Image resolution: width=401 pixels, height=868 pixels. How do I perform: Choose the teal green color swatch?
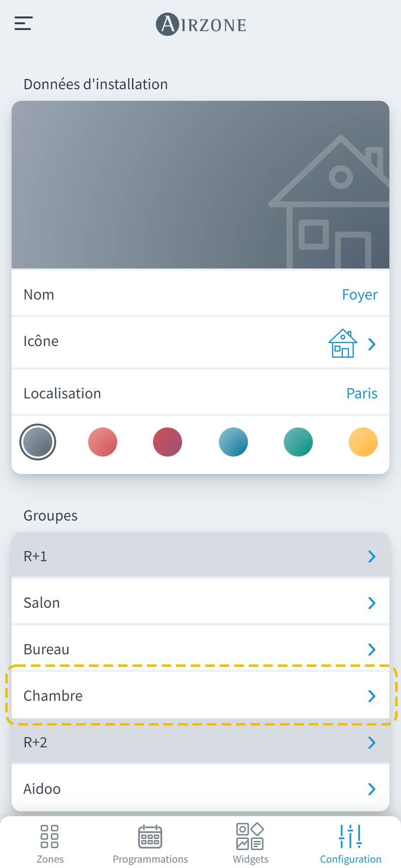click(298, 442)
